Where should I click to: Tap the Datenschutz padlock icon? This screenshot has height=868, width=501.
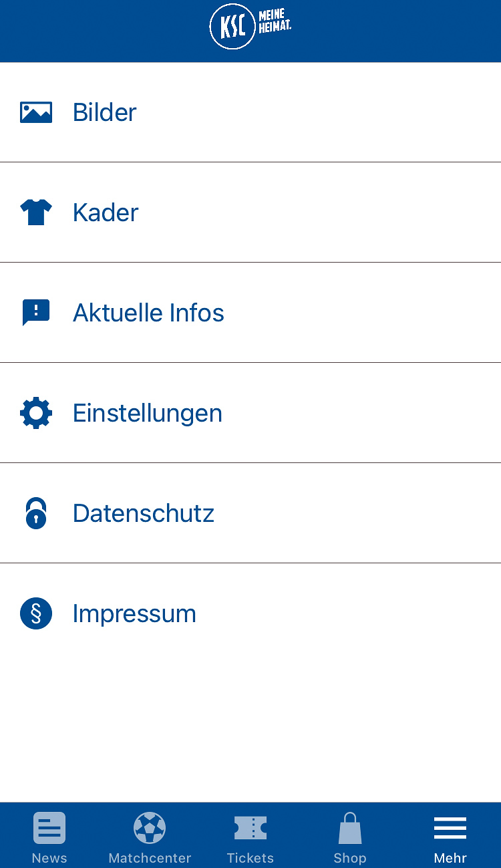(36, 513)
